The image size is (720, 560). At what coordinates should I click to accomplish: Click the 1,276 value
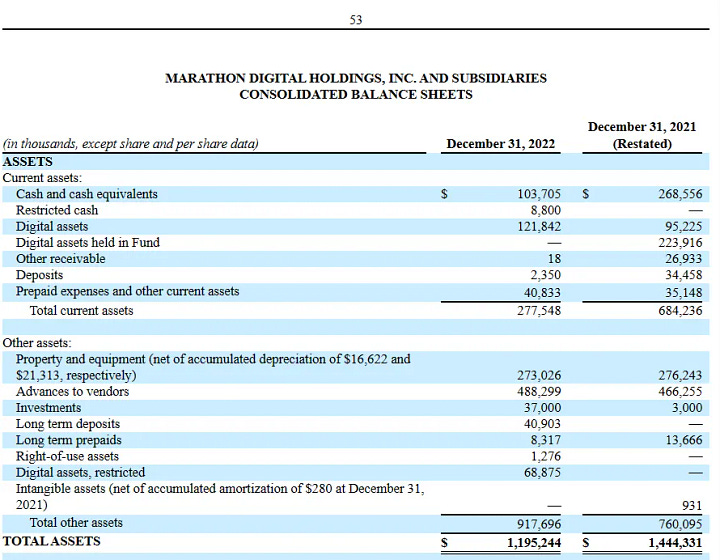[x=546, y=456]
